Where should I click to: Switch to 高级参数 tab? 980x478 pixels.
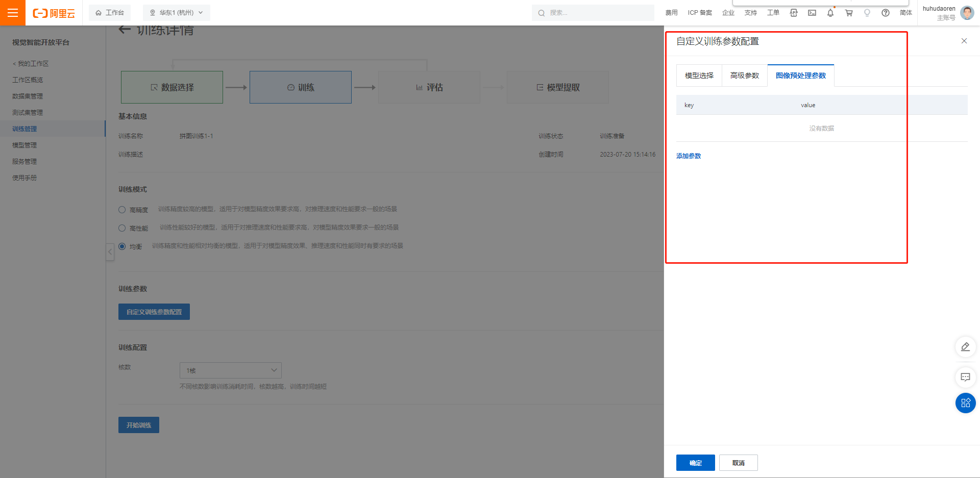point(744,76)
